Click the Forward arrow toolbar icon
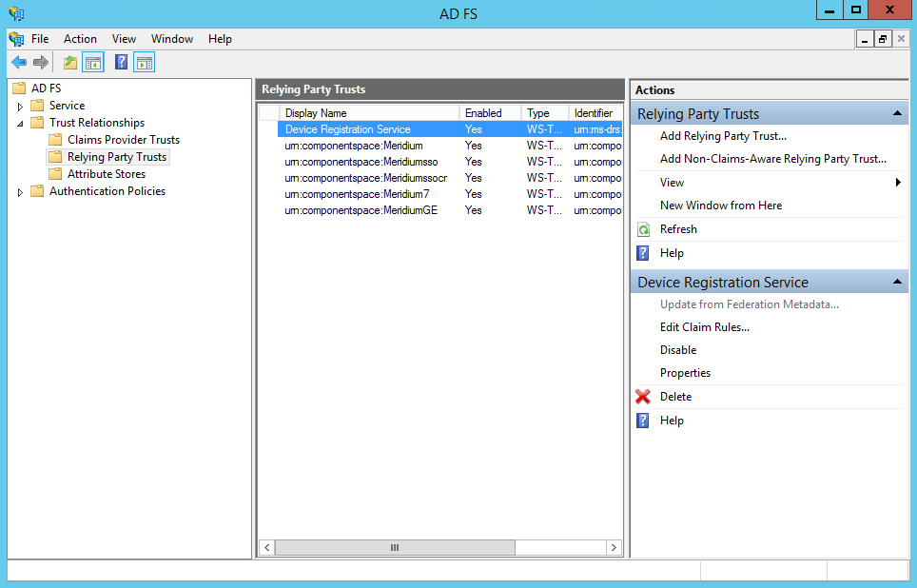This screenshot has height=588, width=917. coord(40,62)
